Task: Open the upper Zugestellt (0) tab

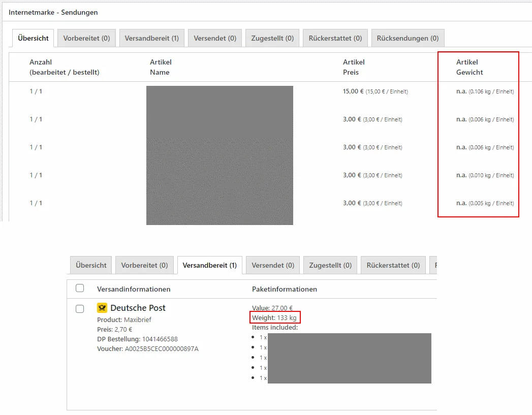Action: click(272, 38)
